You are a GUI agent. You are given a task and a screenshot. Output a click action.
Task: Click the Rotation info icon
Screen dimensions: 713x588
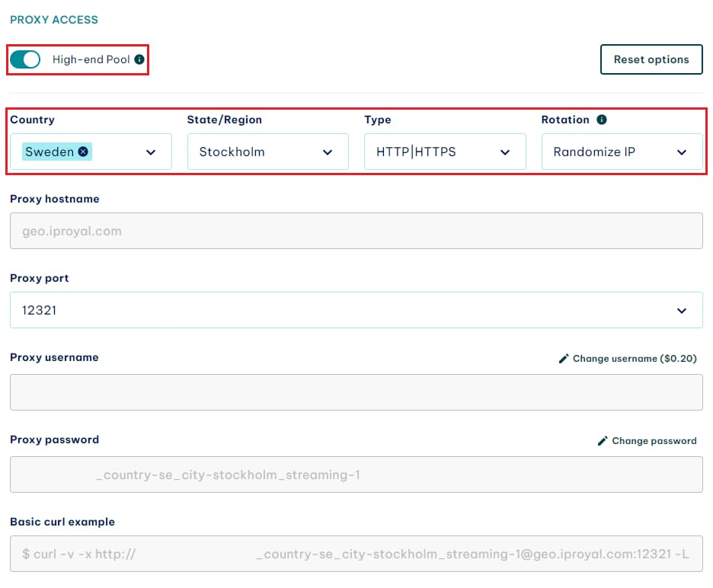602,120
